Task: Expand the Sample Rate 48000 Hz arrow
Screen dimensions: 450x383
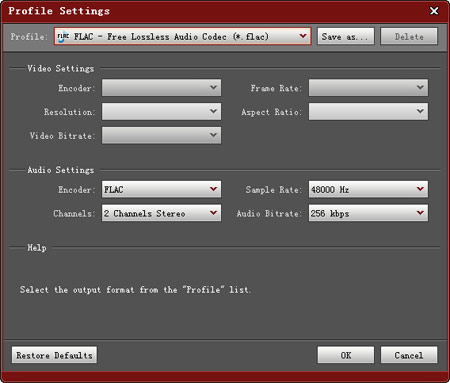Action: (420, 189)
